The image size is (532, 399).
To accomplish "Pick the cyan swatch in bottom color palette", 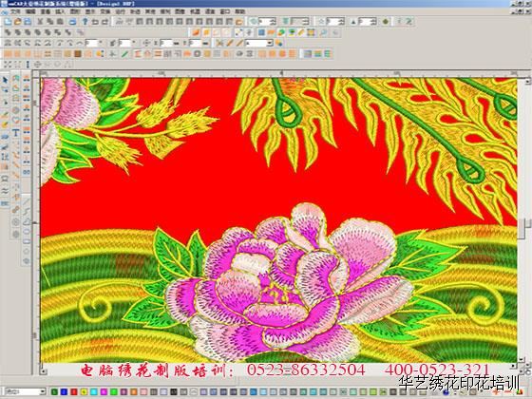I will click(94, 391).
